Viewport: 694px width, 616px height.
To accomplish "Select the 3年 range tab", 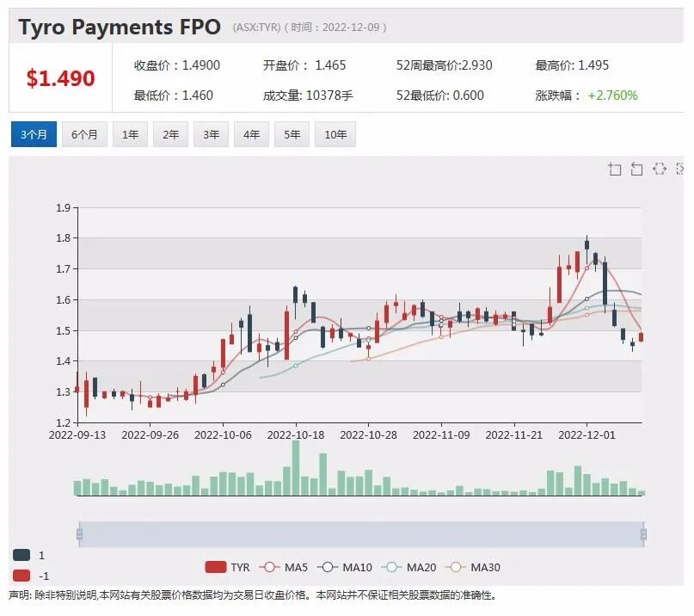I will click(211, 134).
